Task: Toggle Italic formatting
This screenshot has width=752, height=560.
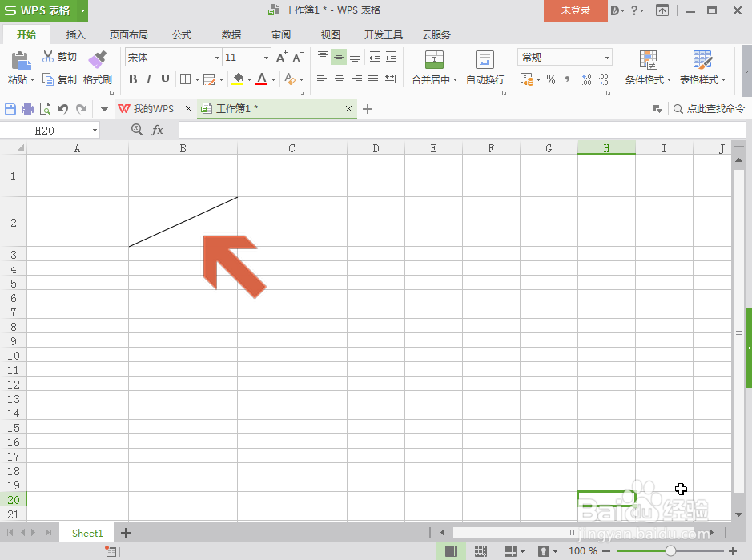Action: click(149, 79)
